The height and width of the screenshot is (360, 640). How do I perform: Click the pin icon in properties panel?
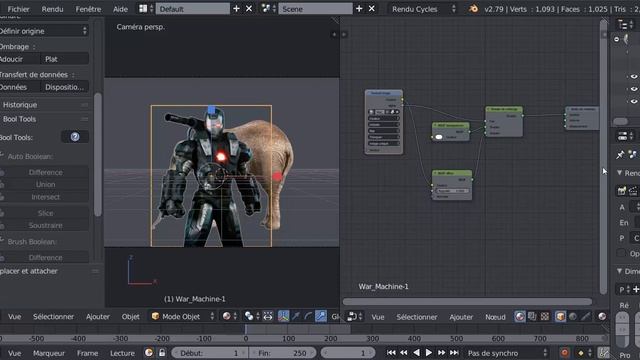click(620, 155)
